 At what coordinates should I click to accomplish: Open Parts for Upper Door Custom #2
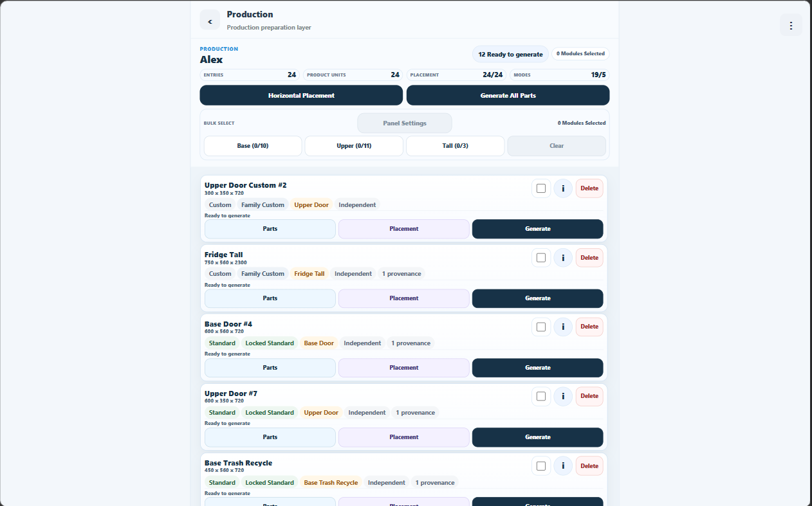pyautogui.click(x=270, y=229)
